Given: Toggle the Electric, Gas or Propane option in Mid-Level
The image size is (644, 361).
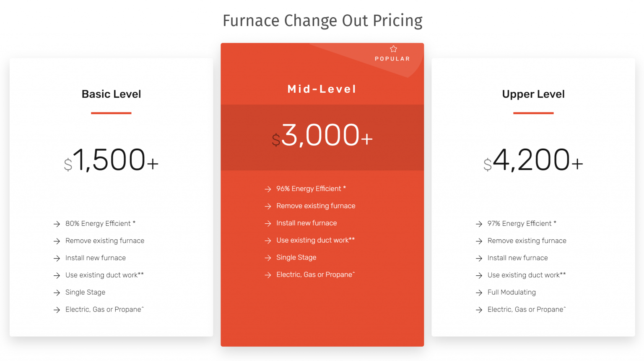Looking at the screenshot, I should [x=315, y=275].
